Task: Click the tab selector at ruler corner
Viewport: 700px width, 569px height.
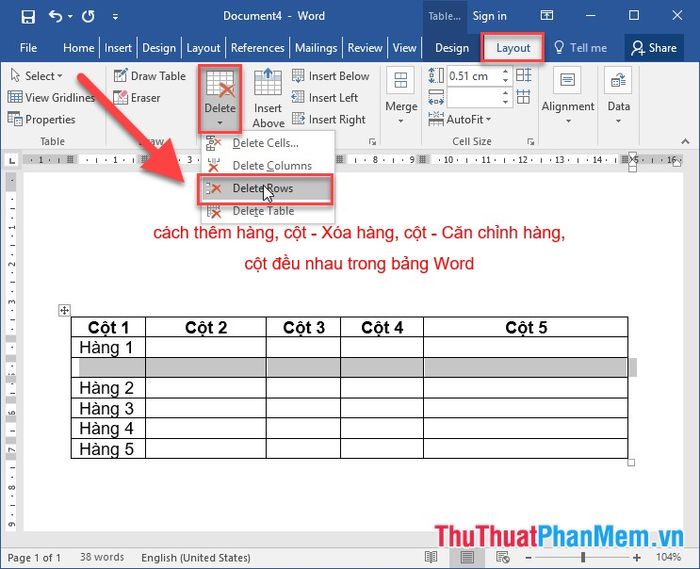Action: click(x=12, y=160)
